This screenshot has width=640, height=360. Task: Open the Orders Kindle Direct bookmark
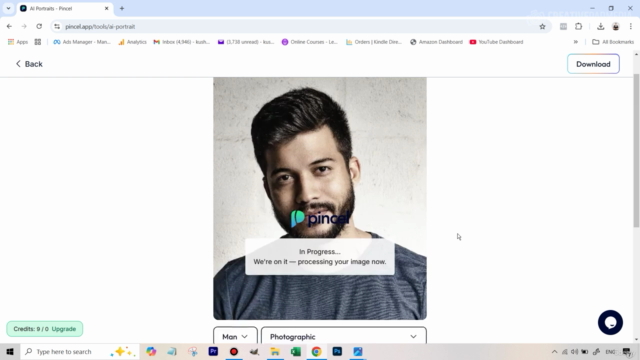click(x=374, y=42)
